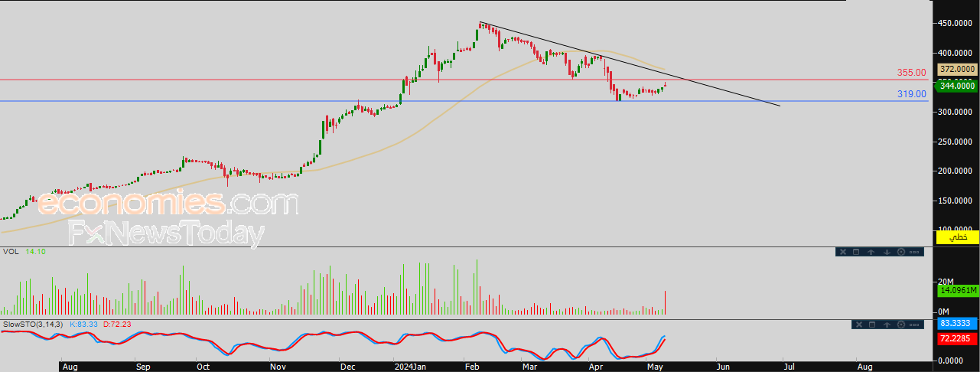Click the 319.00 blue support line label
This screenshot has height=372, width=980.
click(912, 94)
